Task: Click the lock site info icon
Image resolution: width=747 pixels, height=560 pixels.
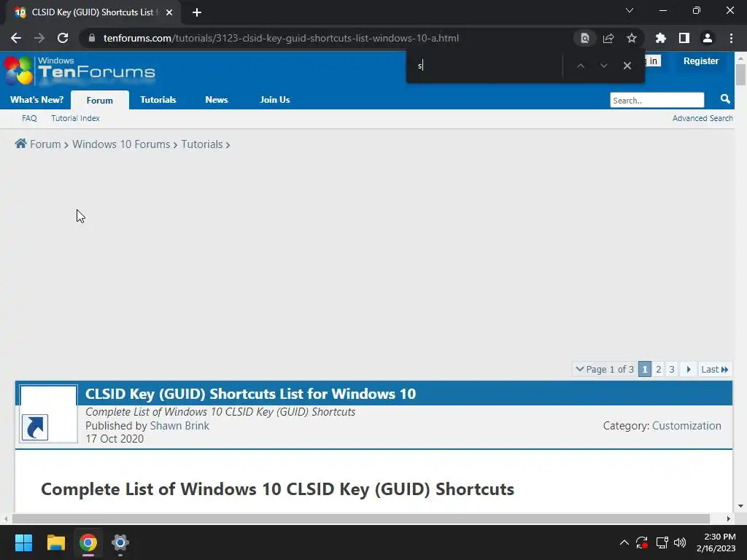Action: (x=92, y=38)
